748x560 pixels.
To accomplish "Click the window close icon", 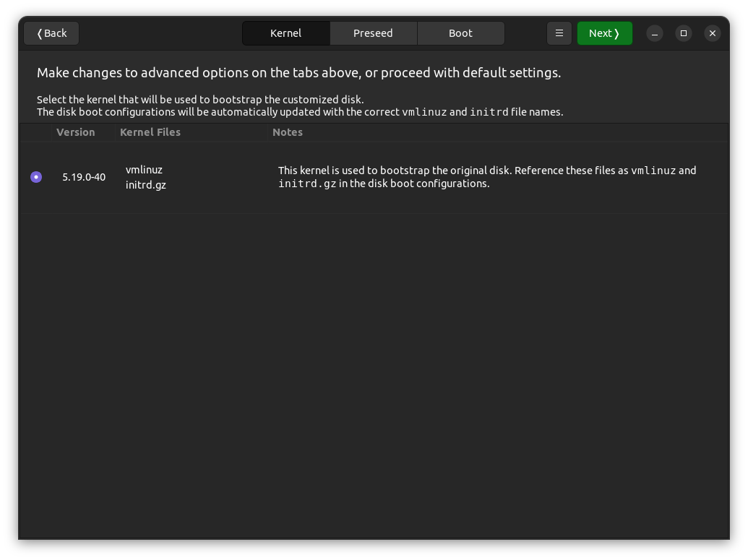I will pyautogui.click(x=712, y=33).
